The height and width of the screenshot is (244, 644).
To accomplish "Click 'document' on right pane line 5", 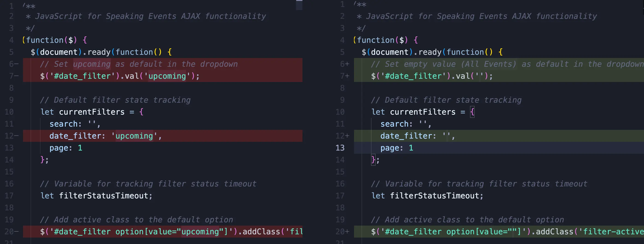I will (x=390, y=52).
